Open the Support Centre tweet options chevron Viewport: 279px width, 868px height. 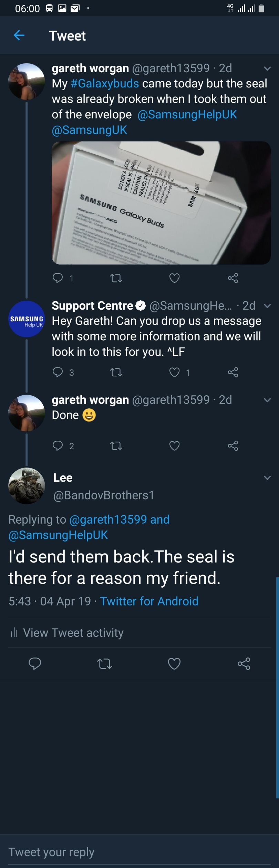pyautogui.click(x=267, y=306)
